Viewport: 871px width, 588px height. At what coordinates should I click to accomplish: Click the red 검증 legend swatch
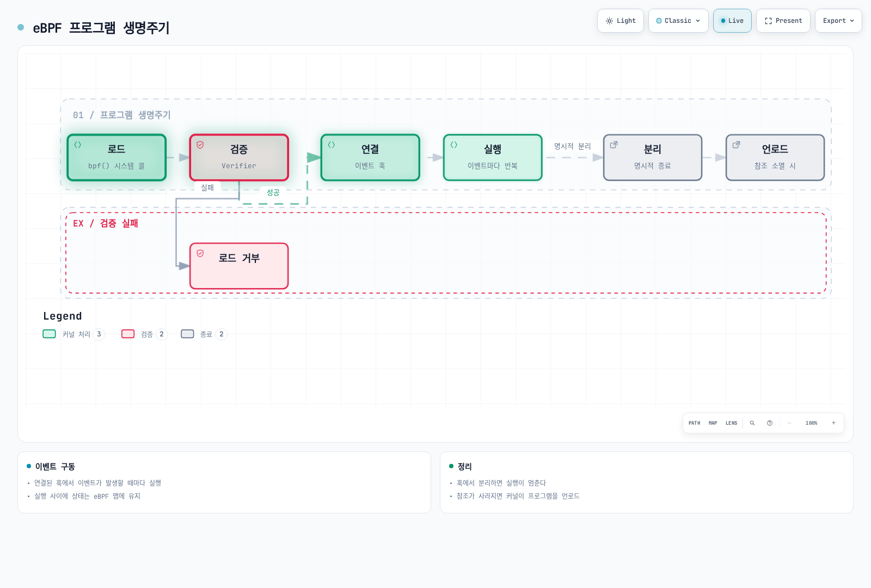[x=128, y=334]
